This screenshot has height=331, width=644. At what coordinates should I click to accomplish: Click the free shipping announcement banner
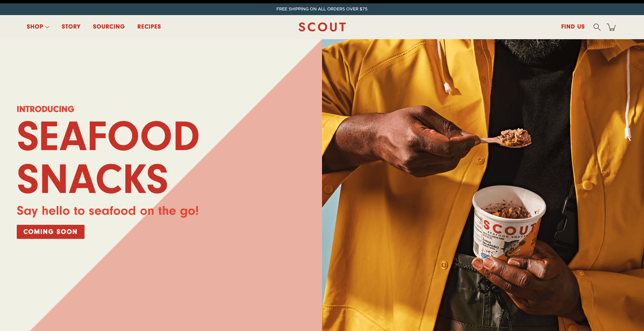coord(322,9)
